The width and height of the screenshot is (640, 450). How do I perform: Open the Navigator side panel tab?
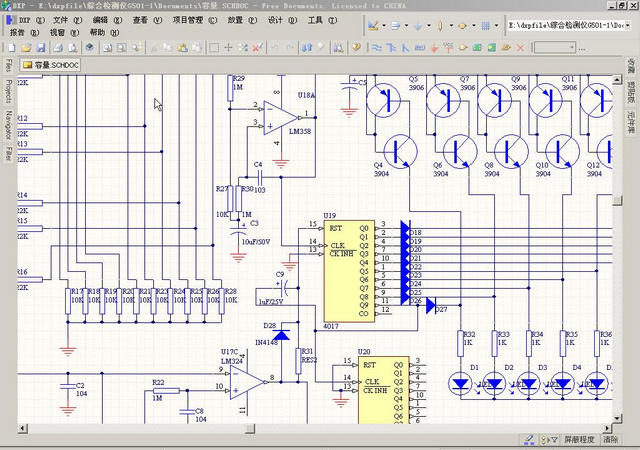9,125
